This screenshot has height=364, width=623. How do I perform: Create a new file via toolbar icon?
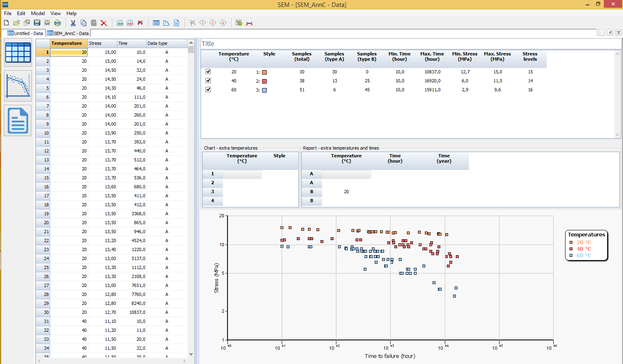7,23
